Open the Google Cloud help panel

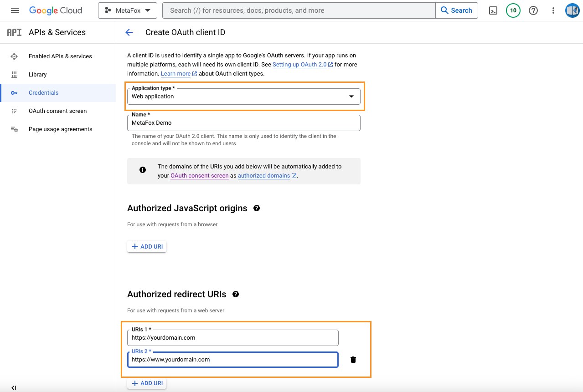point(533,10)
